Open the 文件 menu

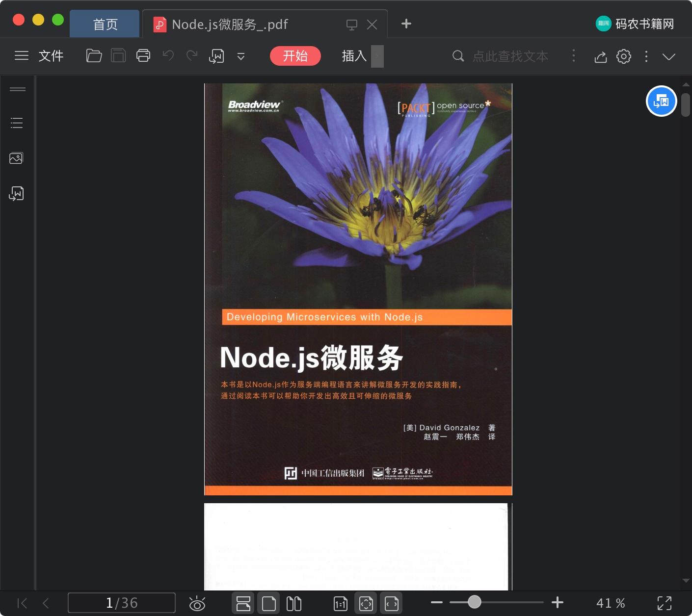click(x=51, y=56)
